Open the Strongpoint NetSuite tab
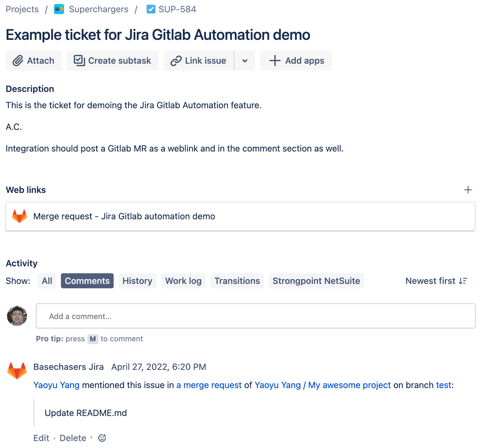The image size is (481, 448). click(316, 281)
